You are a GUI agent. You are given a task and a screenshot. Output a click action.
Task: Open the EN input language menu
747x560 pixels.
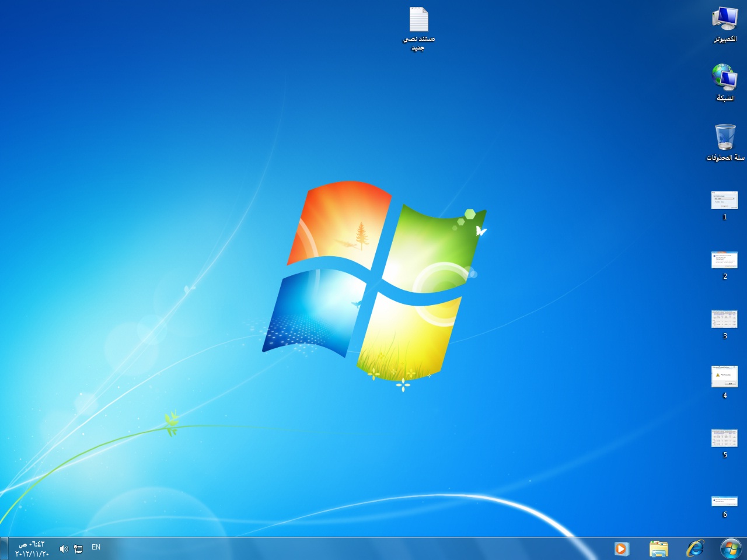(x=96, y=547)
